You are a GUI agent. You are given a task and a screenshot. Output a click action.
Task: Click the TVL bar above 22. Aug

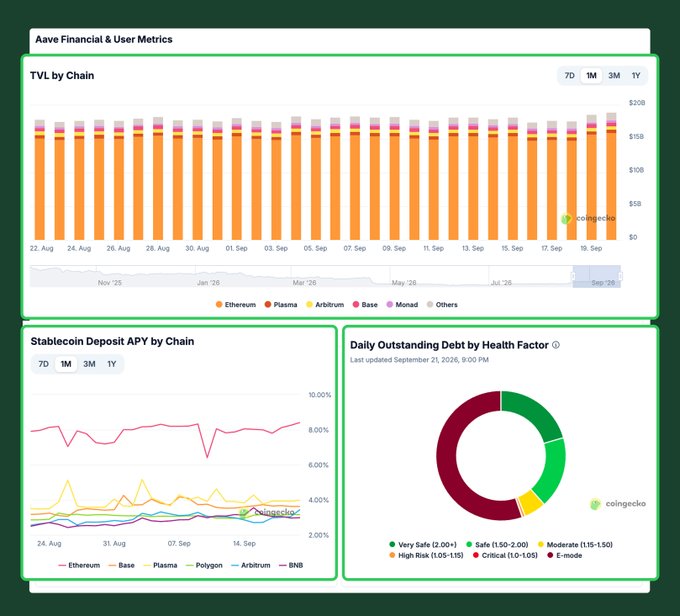click(39, 180)
